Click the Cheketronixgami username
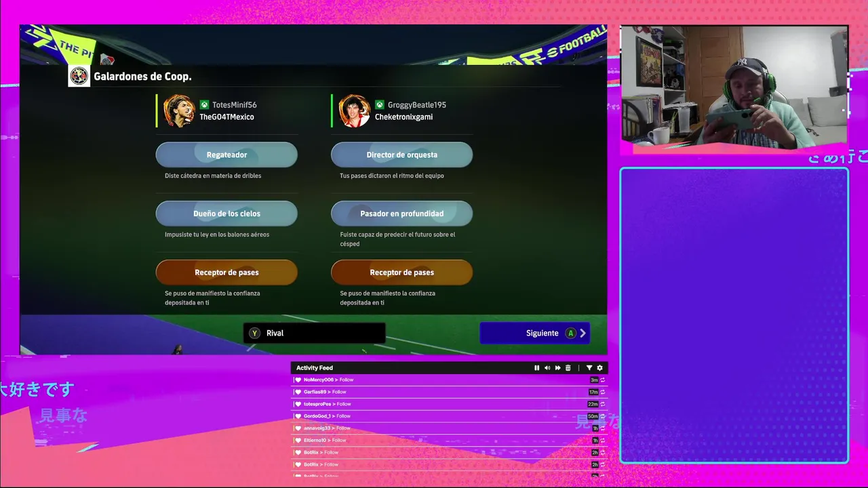Screen dimensions: 868x488 403,117
